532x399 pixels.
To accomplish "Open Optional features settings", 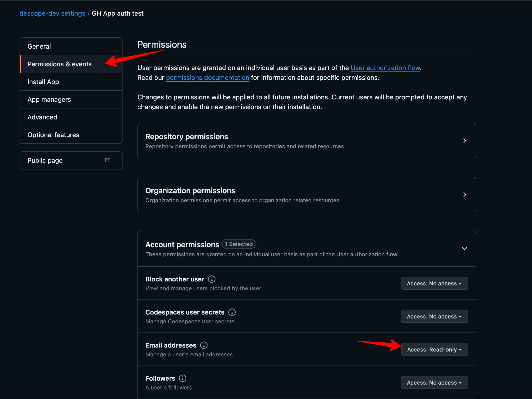I will tap(53, 135).
